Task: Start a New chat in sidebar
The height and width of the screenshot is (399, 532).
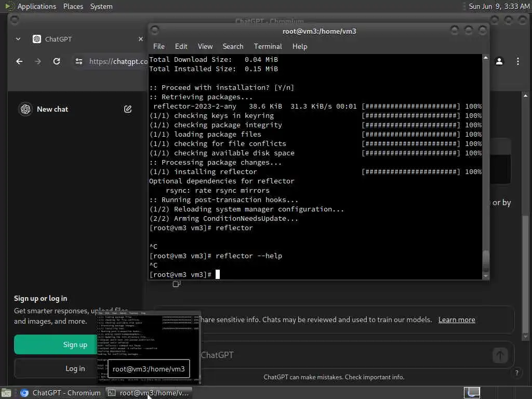Action: point(52,109)
